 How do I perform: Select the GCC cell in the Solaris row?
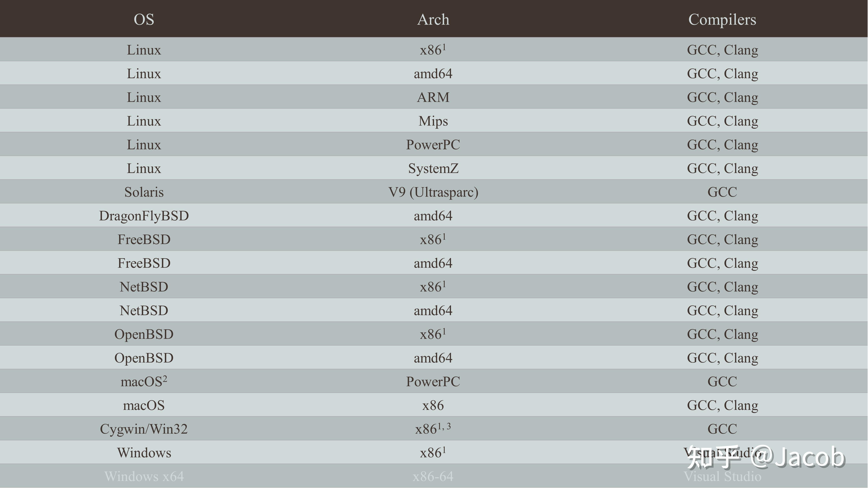[722, 192]
